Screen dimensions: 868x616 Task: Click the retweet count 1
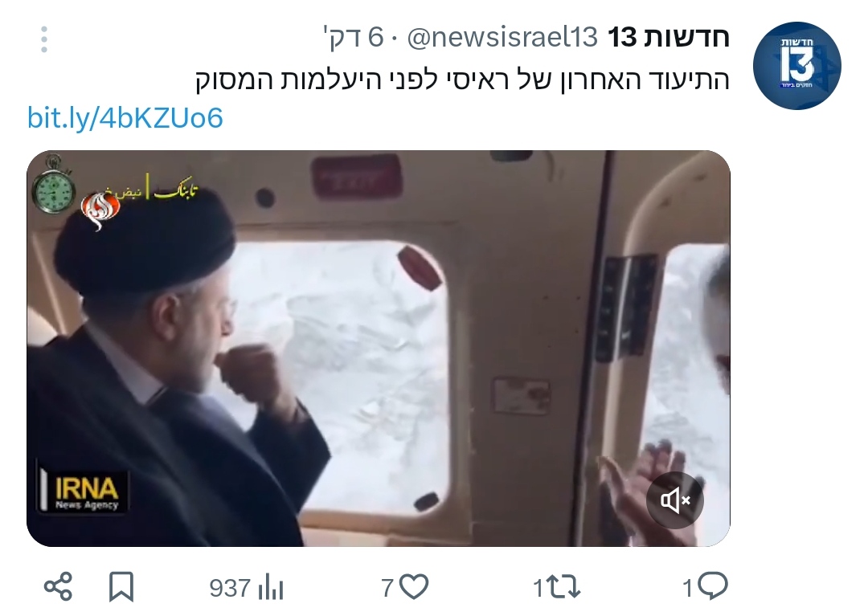point(538,588)
